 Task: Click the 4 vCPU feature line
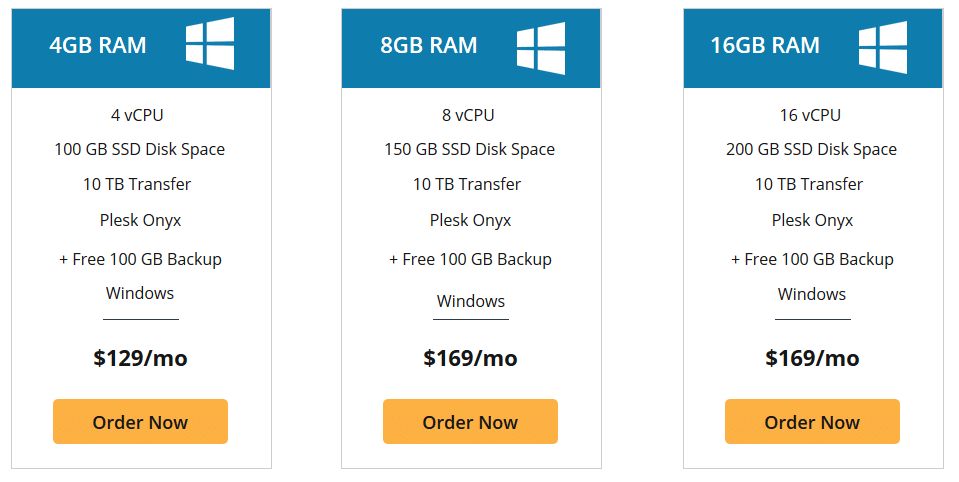[137, 115]
